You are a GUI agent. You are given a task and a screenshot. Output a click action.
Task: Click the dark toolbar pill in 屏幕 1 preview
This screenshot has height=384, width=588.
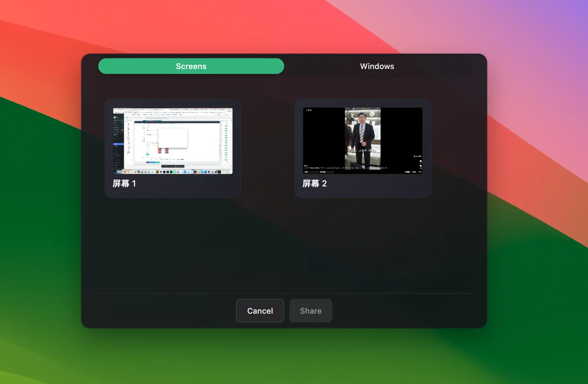173,166
